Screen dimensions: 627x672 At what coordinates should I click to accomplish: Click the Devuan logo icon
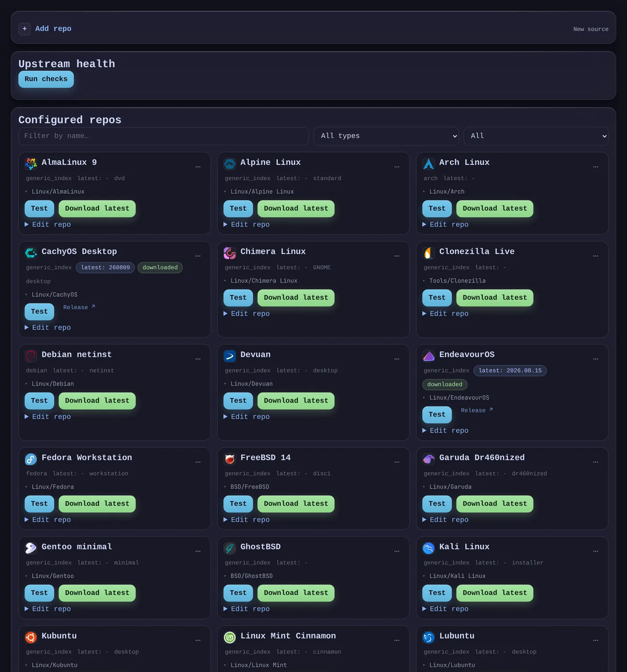[230, 356]
